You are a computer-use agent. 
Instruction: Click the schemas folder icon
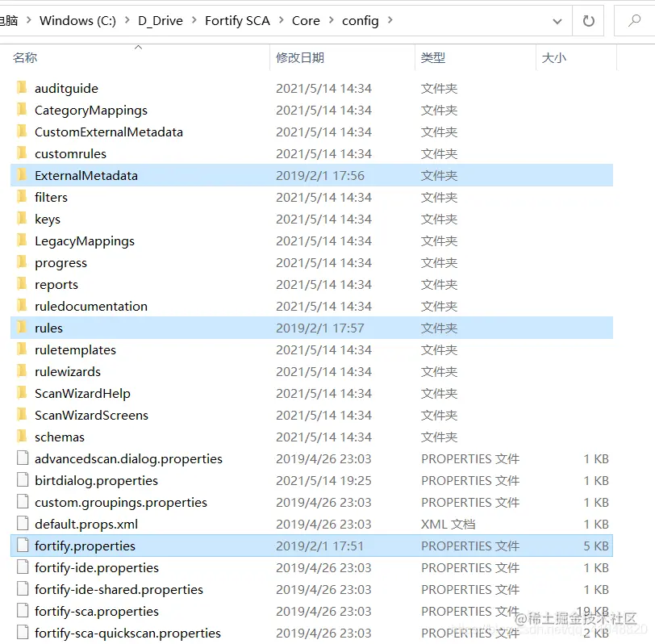click(x=22, y=437)
